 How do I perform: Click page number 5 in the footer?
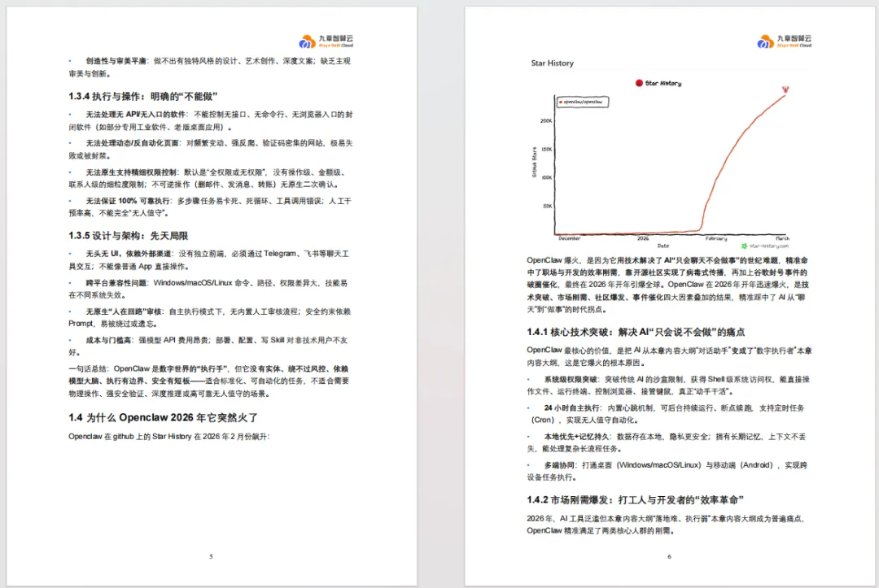tap(211, 556)
